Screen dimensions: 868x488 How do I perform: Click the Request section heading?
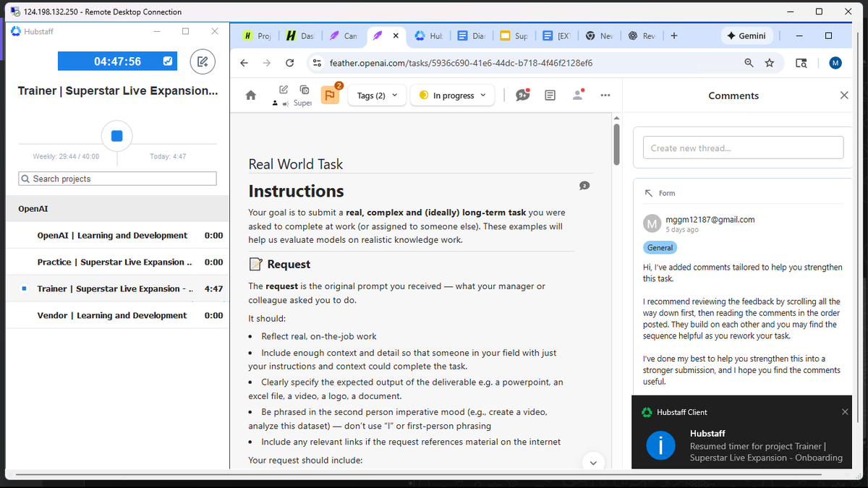tap(289, 265)
